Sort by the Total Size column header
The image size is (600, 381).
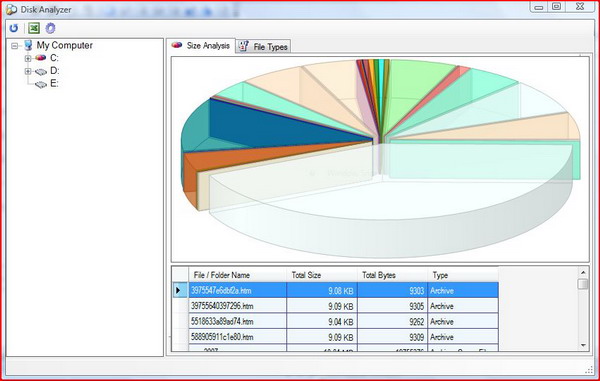pyautogui.click(x=322, y=275)
